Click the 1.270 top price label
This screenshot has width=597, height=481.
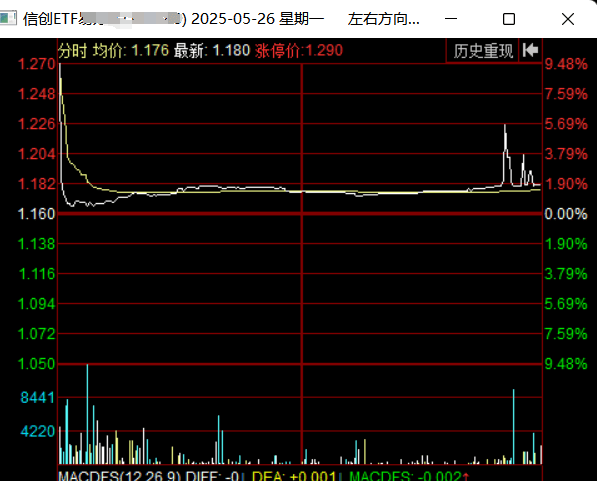(x=37, y=64)
